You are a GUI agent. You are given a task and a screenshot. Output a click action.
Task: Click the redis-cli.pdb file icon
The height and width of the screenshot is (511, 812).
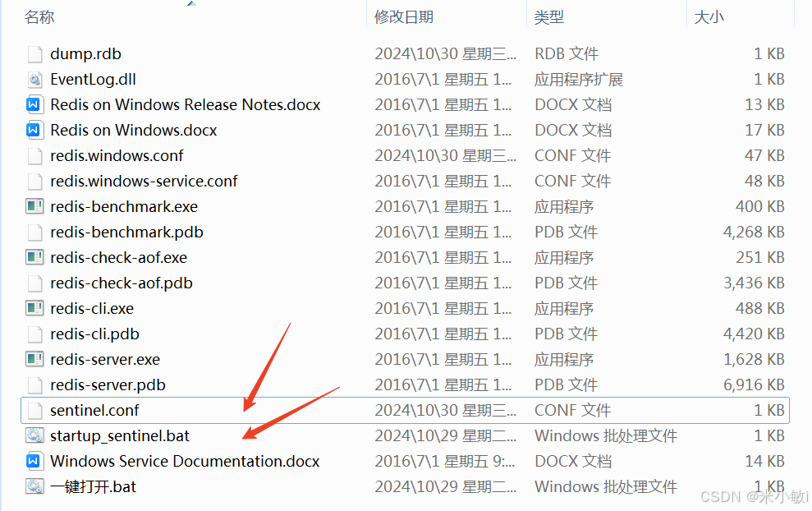point(34,334)
